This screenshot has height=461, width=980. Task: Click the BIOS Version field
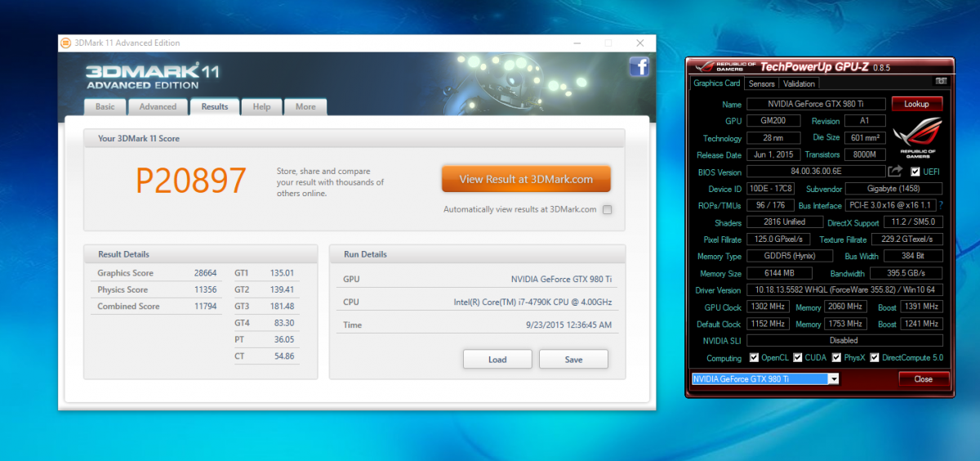(x=816, y=172)
